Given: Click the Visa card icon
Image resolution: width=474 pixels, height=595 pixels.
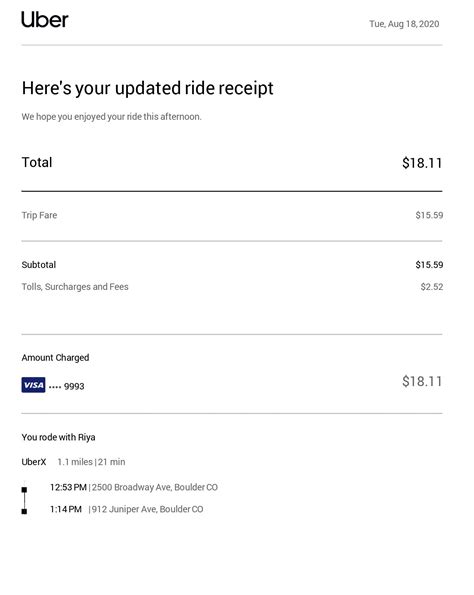Looking at the screenshot, I should (33, 385).
